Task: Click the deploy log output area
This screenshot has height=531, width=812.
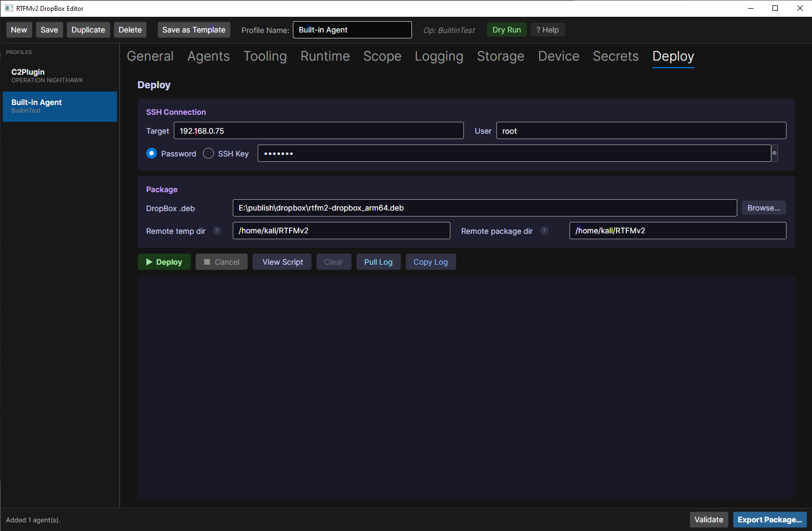Action: pyautogui.click(x=466, y=387)
